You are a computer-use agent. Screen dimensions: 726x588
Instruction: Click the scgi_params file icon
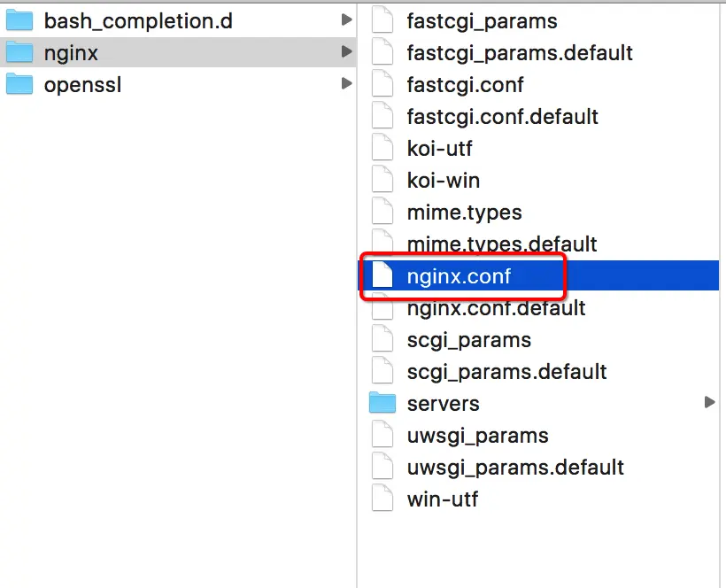pos(382,339)
